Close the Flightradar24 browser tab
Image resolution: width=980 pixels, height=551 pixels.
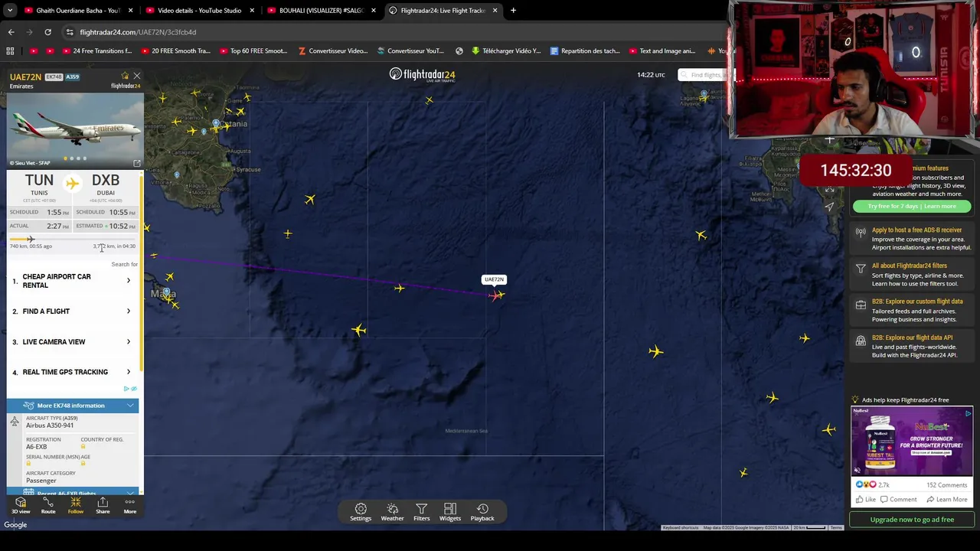pyautogui.click(x=495, y=11)
